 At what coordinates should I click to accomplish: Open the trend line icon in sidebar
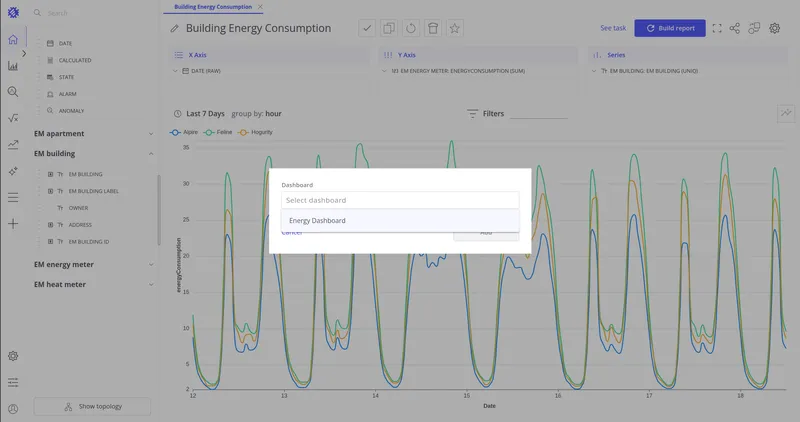(x=13, y=144)
